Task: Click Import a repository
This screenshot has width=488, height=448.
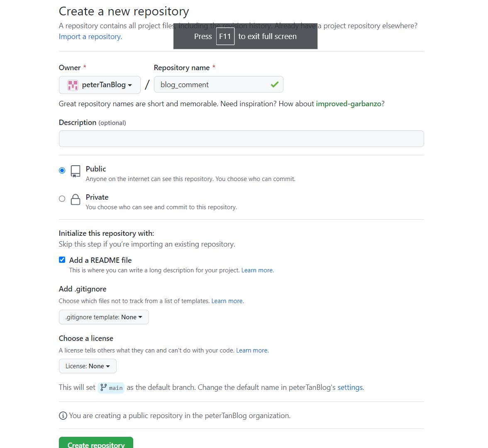Action: 90,37
